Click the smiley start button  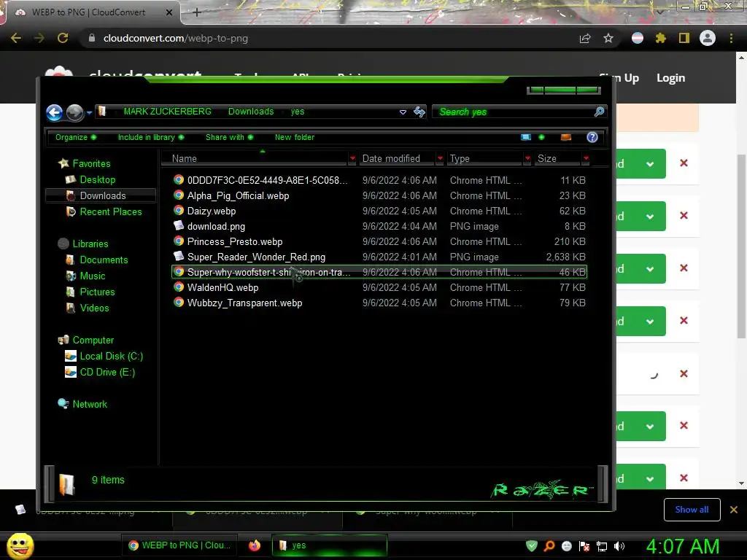20,545
